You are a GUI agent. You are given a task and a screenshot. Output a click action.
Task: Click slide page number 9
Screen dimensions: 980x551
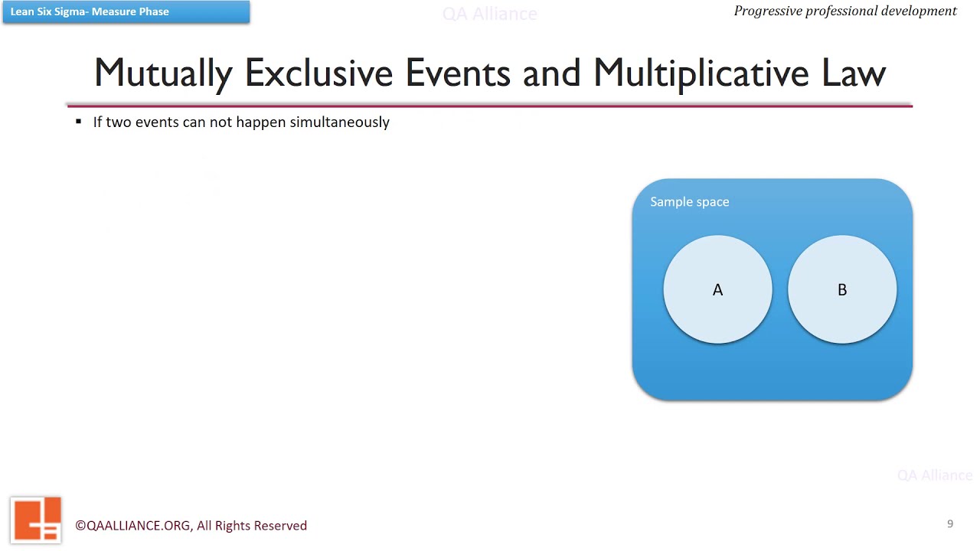point(950,524)
